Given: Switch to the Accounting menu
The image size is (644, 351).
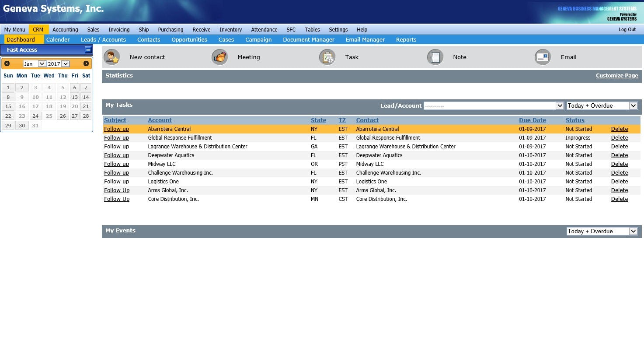Looking at the screenshot, I should click(65, 29).
